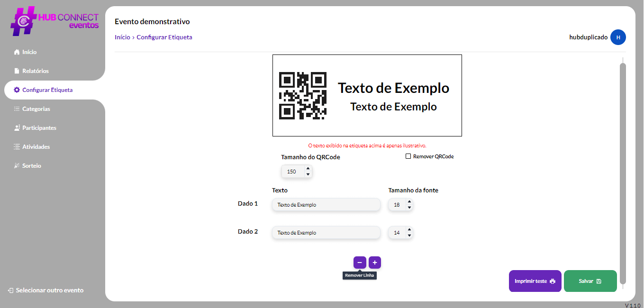Click the document icon beside Relatórios
644x308 pixels.
pos(17,71)
